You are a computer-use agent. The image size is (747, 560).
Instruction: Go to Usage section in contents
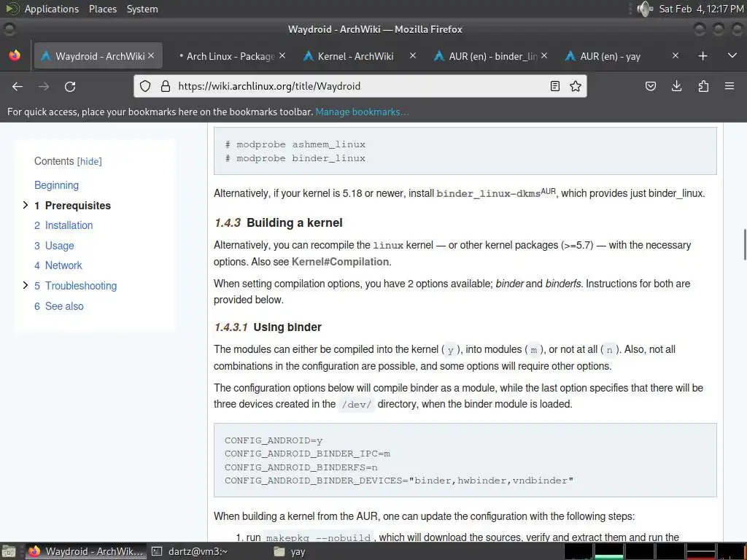(54, 246)
